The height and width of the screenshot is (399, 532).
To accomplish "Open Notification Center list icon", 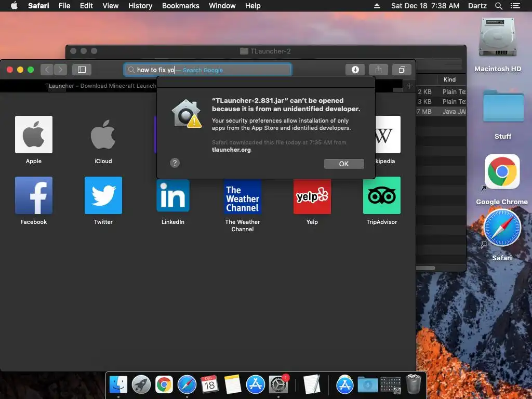I will click(x=515, y=6).
